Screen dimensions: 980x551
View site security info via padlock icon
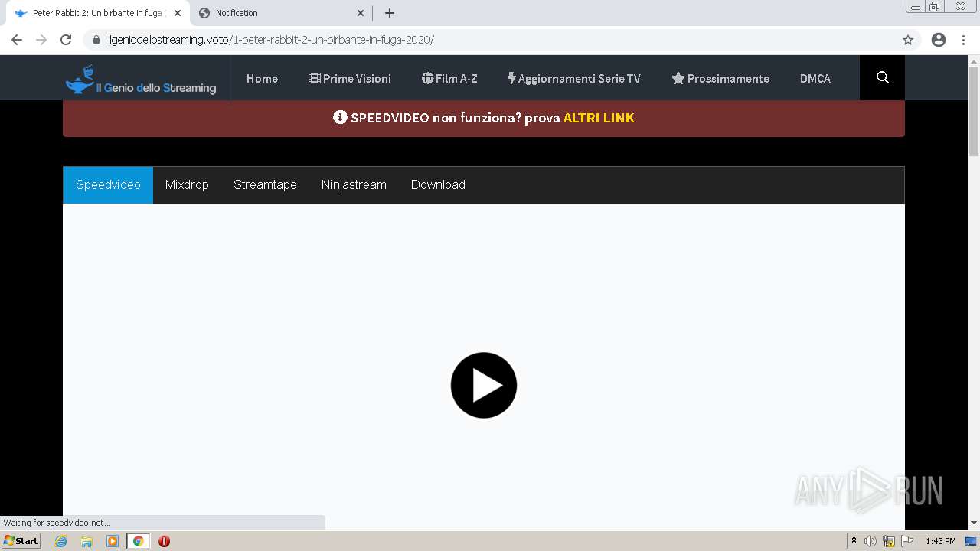click(x=96, y=40)
